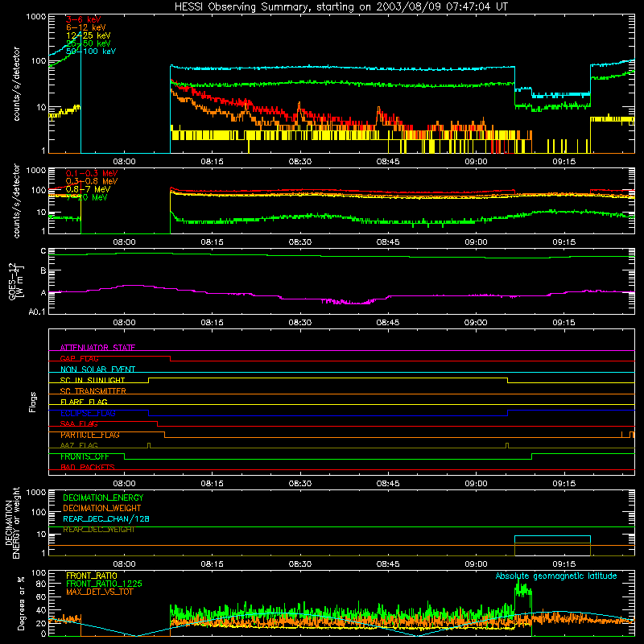This screenshot has height=644, width=644.
Task: Click the HESSI Observing Summary title
Action: [341, 7]
